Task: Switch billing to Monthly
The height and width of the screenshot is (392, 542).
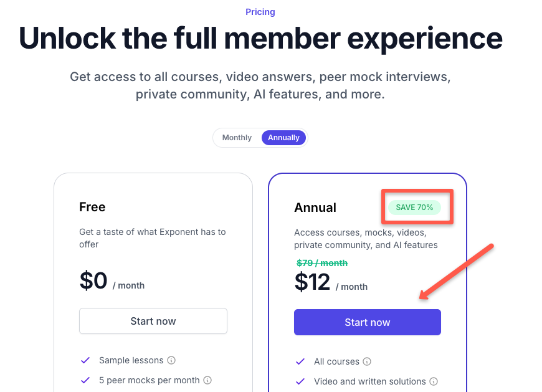Action: click(237, 137)
